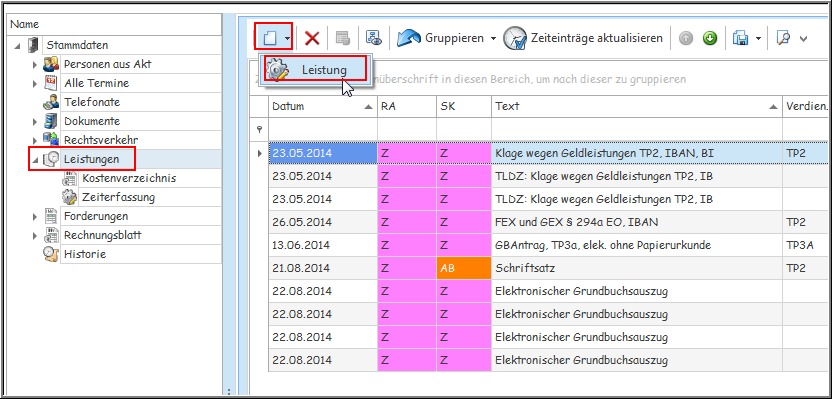Select Kostenverzeichnis in the tree
Viewport: 832px width, 399px height.
tap(129, 178)
